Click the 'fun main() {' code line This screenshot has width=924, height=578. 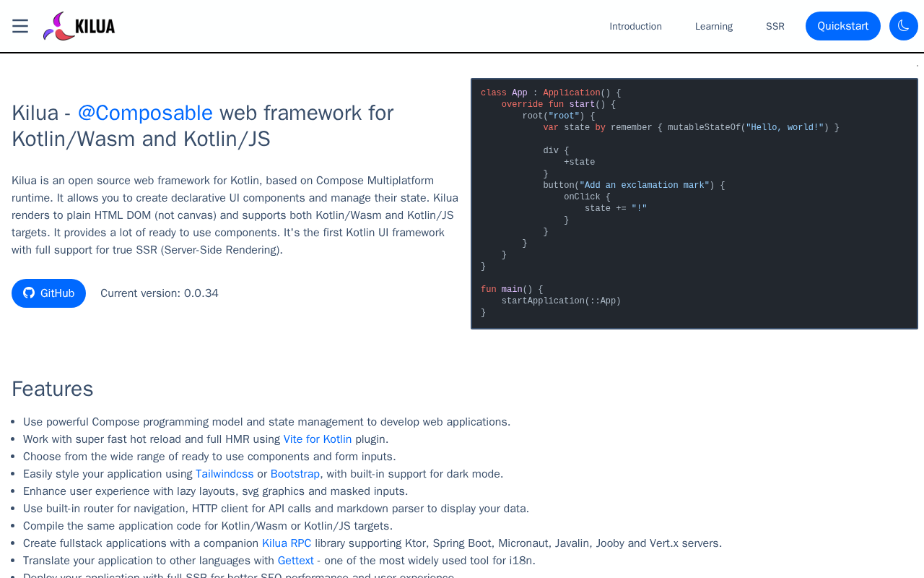[x=512, y=290]
